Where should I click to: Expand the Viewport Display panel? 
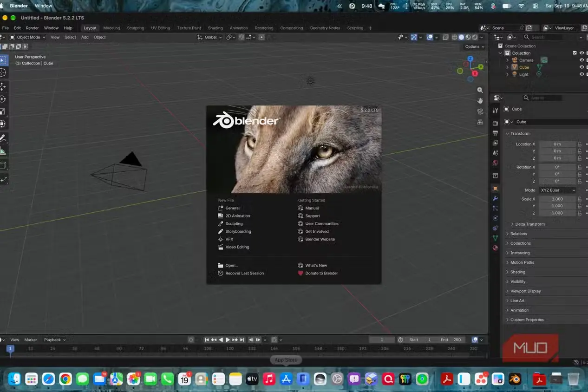click(x=525, y=291)
